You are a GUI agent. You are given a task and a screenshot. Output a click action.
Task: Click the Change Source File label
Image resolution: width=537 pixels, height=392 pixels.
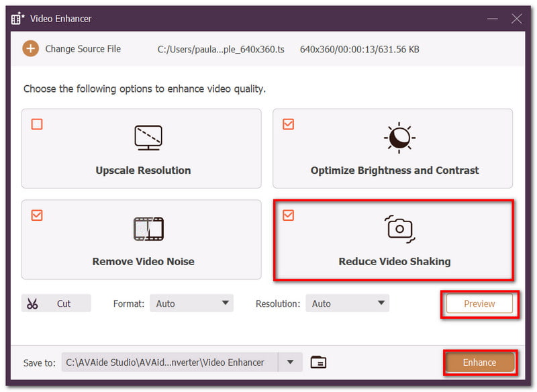pyautogui.click(x=83, y=49)
